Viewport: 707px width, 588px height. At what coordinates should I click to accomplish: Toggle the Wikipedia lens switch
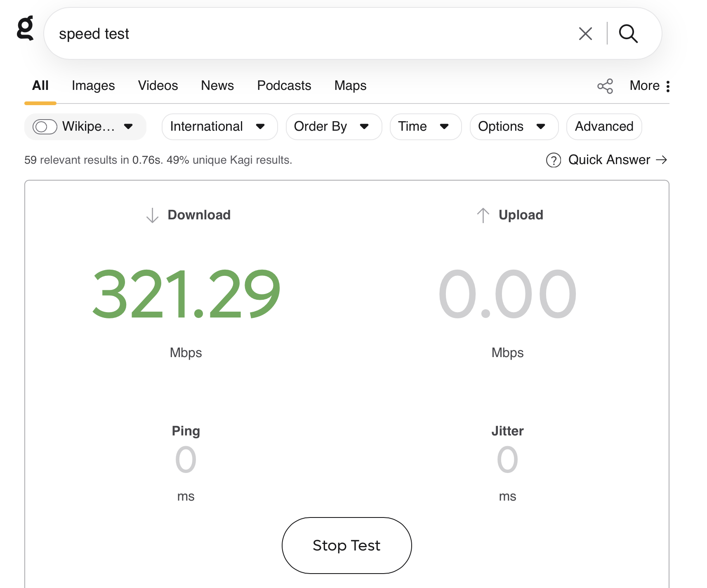pyautogui.click(x=45, y=127)
